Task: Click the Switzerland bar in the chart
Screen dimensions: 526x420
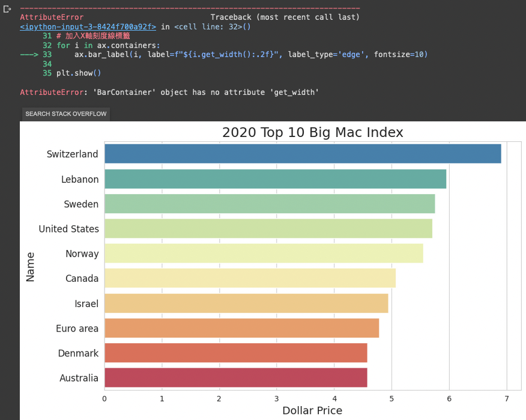Action: (x=303, y=154)
